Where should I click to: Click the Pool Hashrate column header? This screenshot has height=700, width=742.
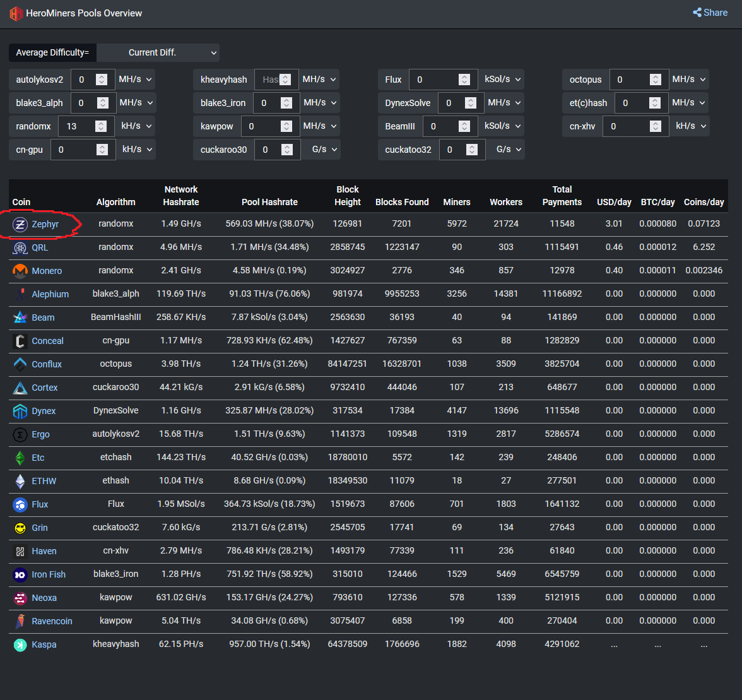pos(270,202)
